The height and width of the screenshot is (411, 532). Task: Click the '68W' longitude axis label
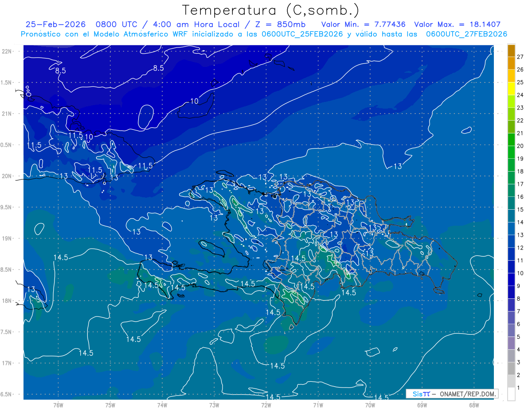pyautogui.click(x=473, y=405)
